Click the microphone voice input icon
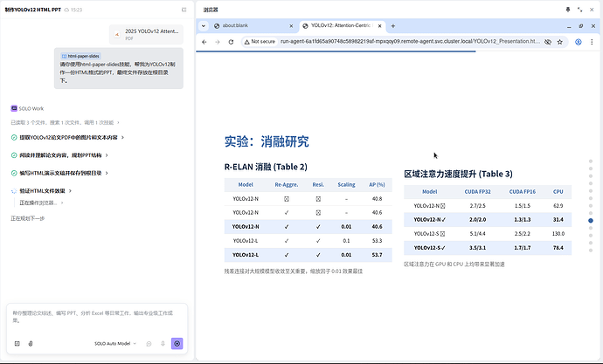 coord(163,344)
